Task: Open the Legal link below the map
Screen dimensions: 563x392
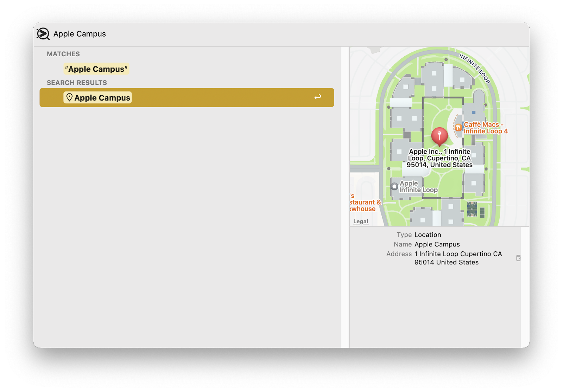Action: (361, 221)
